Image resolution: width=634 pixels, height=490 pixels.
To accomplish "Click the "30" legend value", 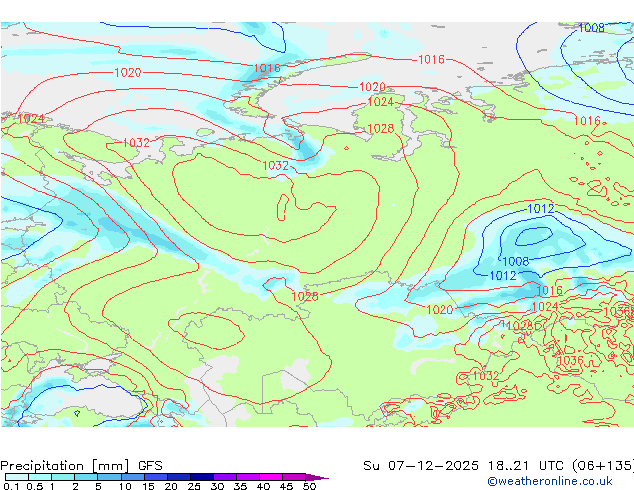I will (x=217, y=486).
